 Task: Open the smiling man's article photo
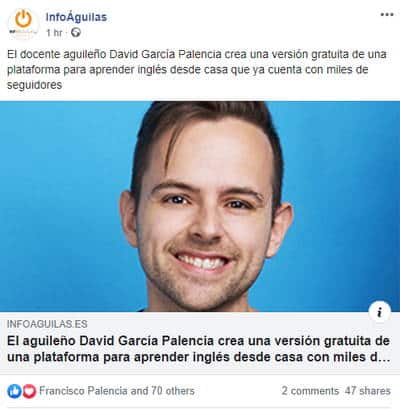click(200, 206)
